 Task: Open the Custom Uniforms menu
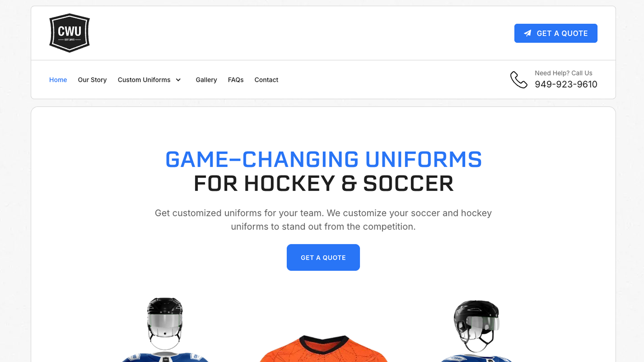pyautogui.click(x=144, y=80)
